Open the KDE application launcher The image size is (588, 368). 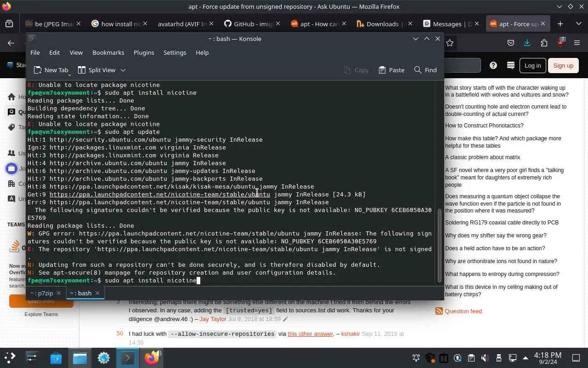pos(10,357)
